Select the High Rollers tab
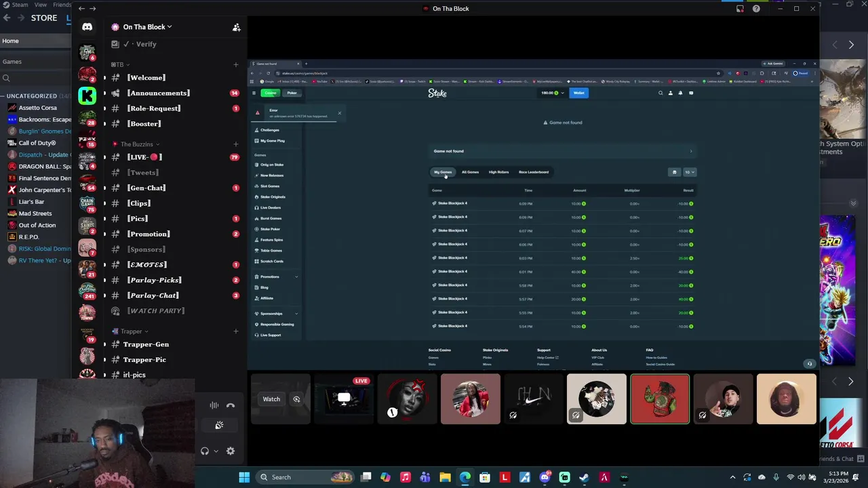868x488 pixels. 498,172
